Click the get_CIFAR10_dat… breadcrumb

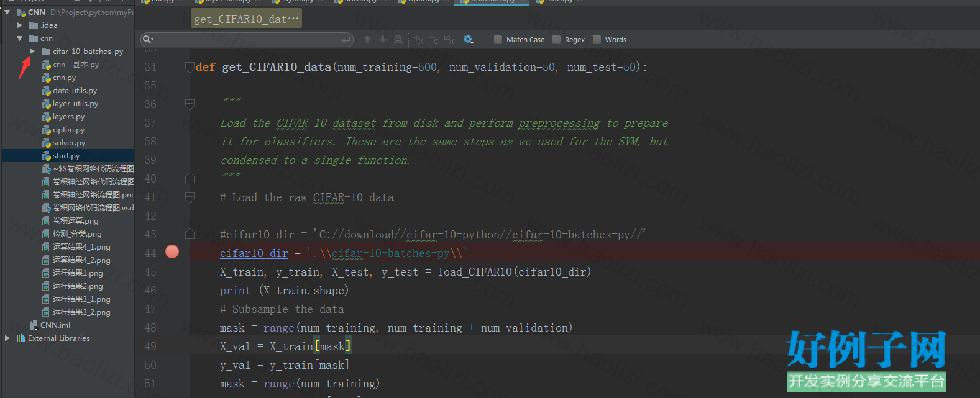247,19
